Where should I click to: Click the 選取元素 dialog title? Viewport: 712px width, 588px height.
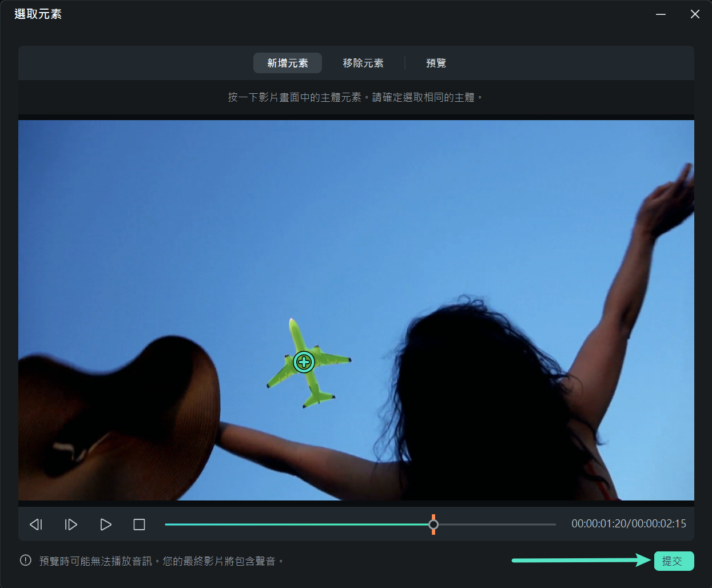(38, 13)
